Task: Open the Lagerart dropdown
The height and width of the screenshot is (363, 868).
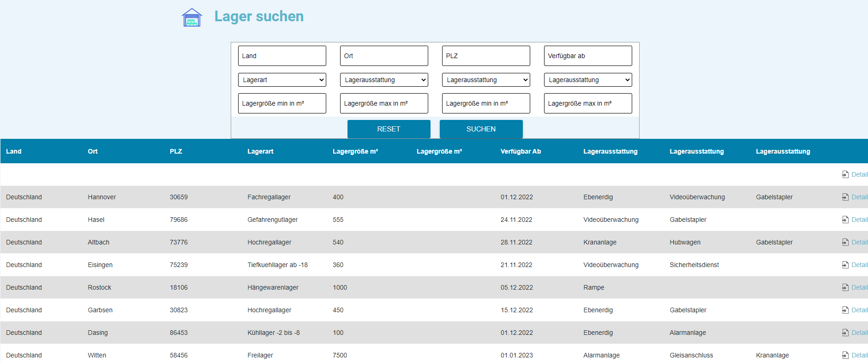Action: [282, 80]
